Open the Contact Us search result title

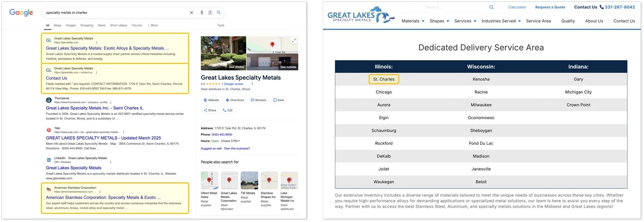click(57, 78)
